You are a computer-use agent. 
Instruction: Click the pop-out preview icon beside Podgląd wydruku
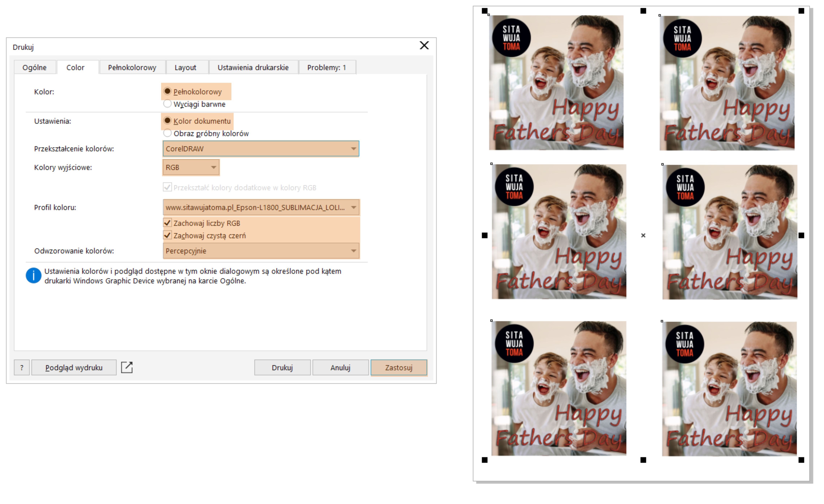coord(127,367)
